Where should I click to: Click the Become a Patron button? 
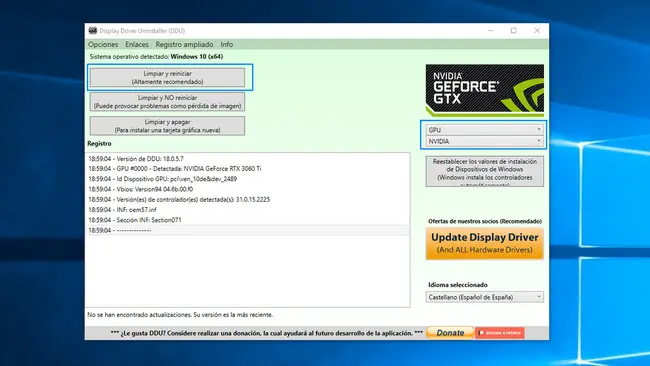[x=500, y=333]
